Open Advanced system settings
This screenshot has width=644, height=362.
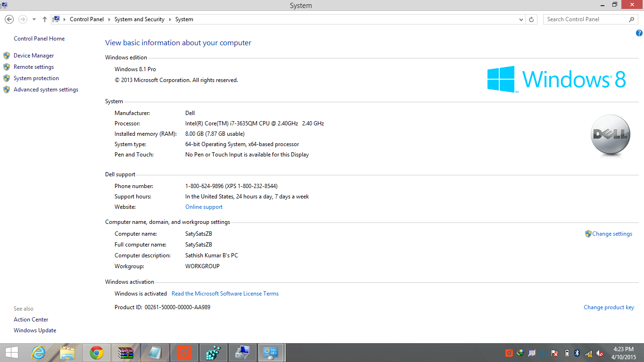[46, 90]
